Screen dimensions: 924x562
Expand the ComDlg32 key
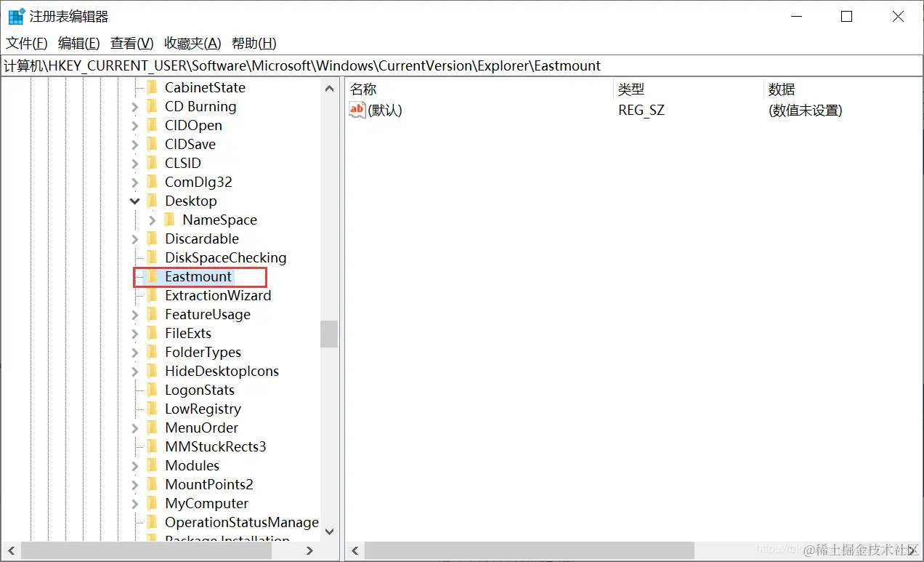pyautogui.click(x=135, y=182)
